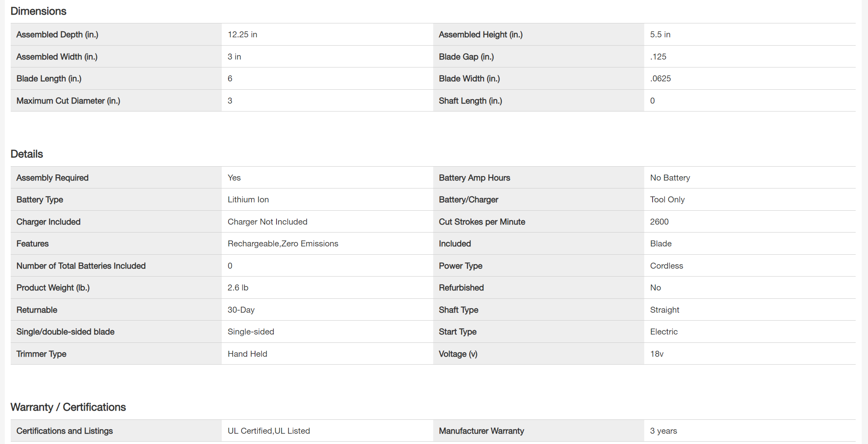This screenshot has width=868, height=444.
Task: Click the Manufacturer Warranty label
Action: pos(481,431)
